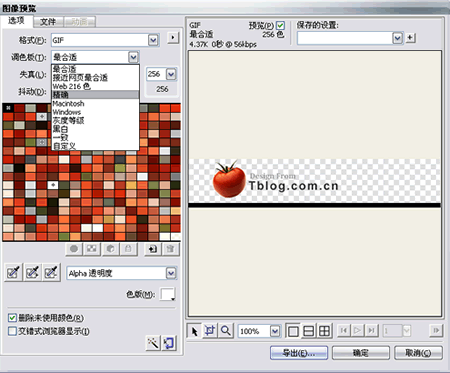Collapse the 调色板(T) dropdown arrow

133,57
